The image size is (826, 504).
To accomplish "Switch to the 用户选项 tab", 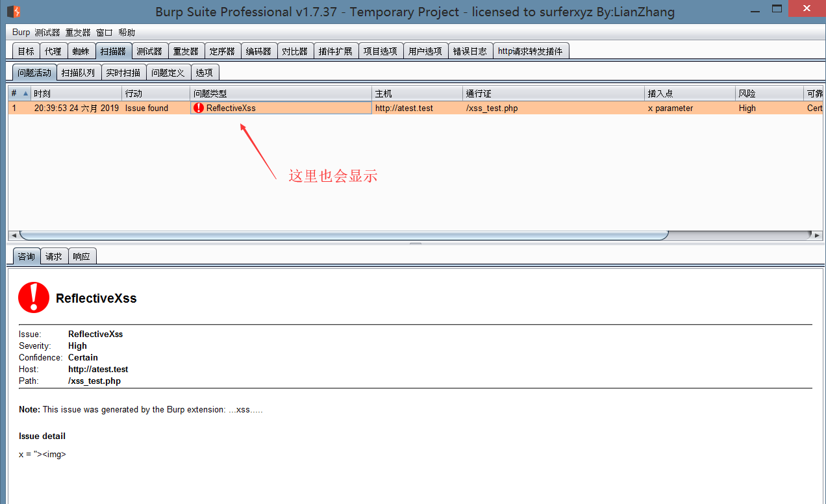I will pos(425,51).
